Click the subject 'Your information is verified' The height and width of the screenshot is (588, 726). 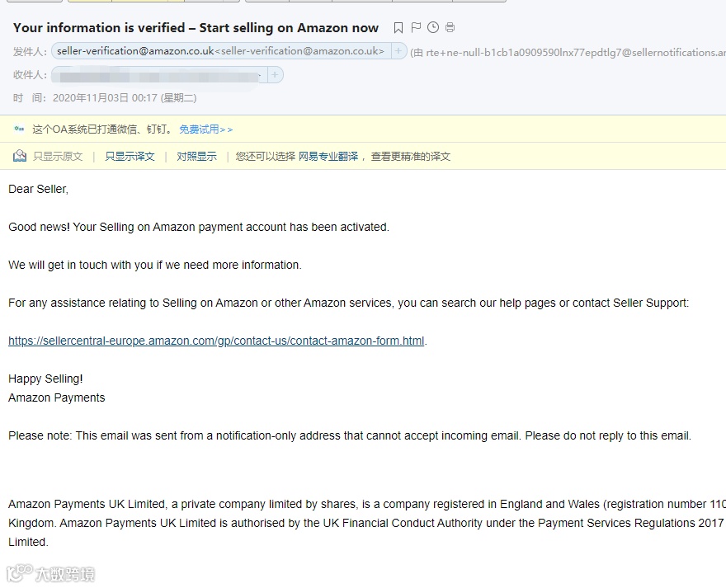coord(196,28)
